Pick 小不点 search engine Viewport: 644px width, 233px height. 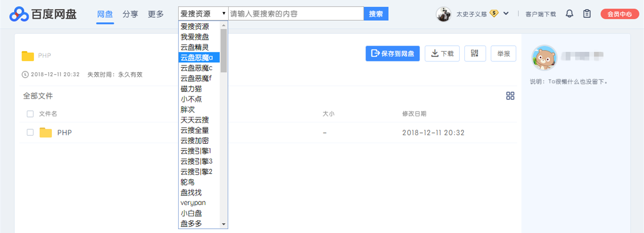199,99
